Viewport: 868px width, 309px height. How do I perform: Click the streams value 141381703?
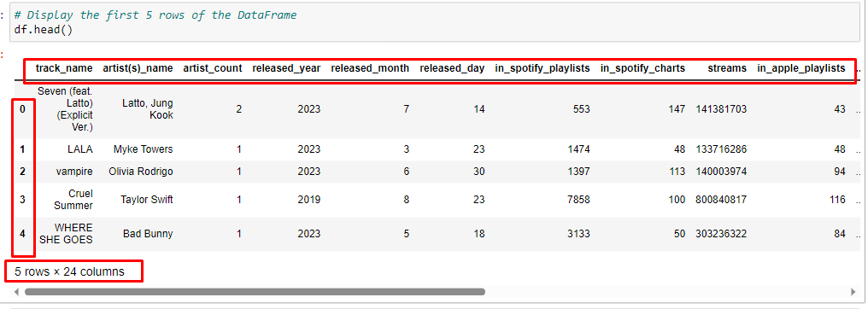pyautogui.click(x=721, y=109)
